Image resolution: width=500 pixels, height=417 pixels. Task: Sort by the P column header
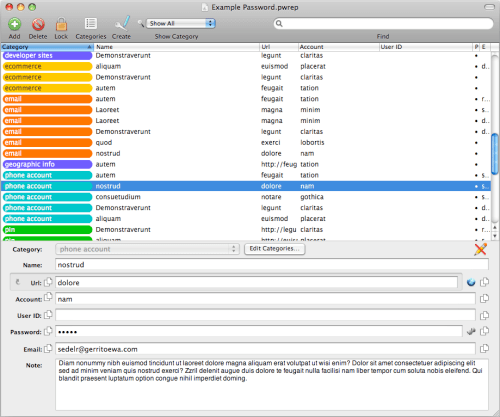[476, 47]
